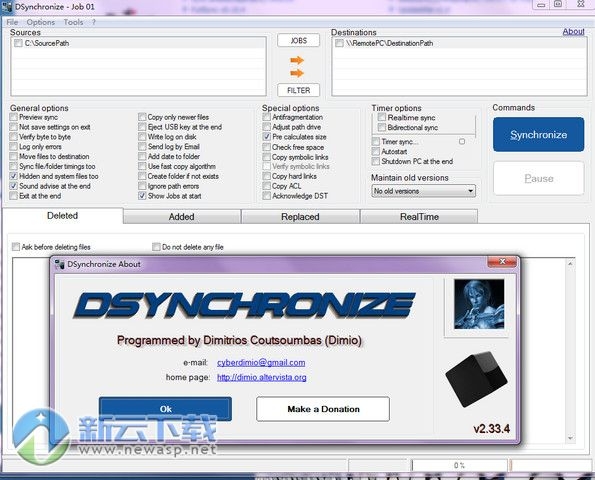The width and height of the screenshot is (595, 480).
Task: Click the 0 % progress bar
Action: [459, 465]
